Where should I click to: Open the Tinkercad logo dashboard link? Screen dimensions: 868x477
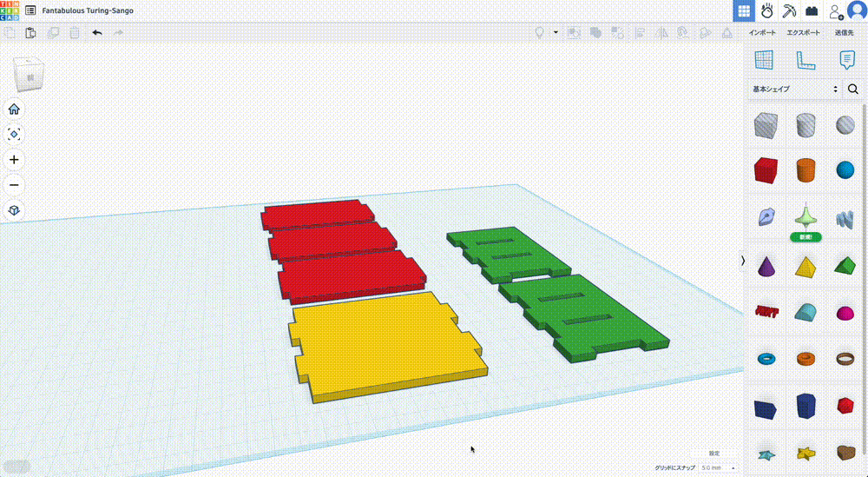(x=10, y=10)
